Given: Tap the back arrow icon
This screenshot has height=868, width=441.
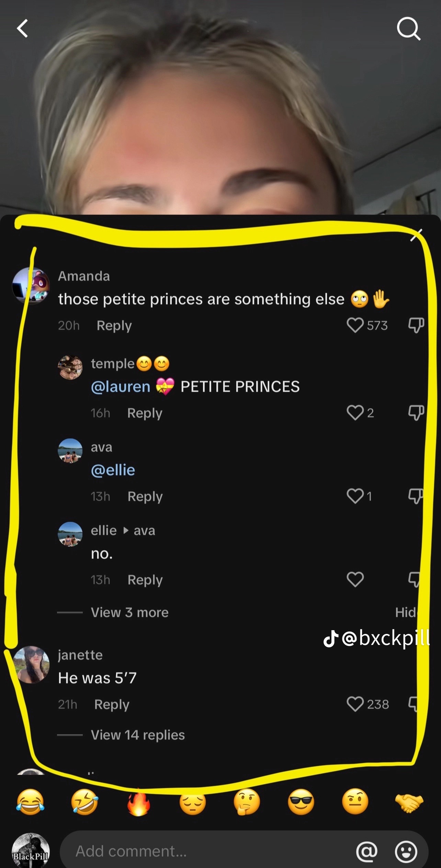Looking at the screenshot, I should pyautogui.click(x=22, y=28).
